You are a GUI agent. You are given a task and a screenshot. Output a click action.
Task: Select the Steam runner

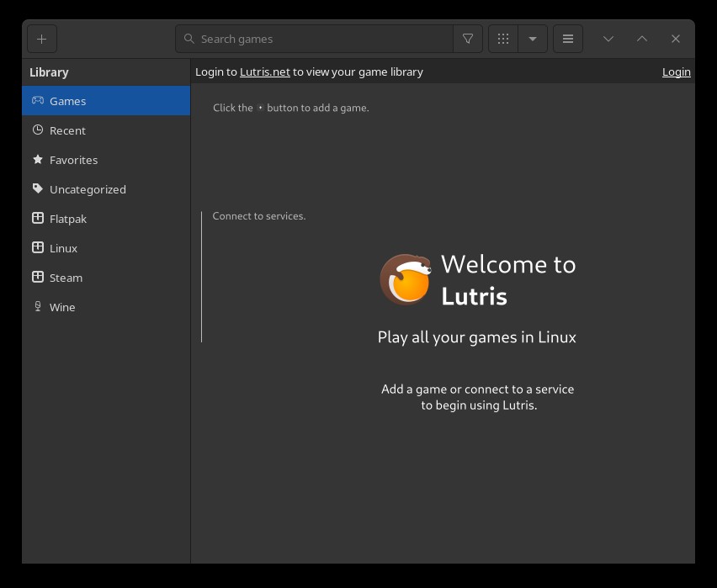click(x=106, y=278)
